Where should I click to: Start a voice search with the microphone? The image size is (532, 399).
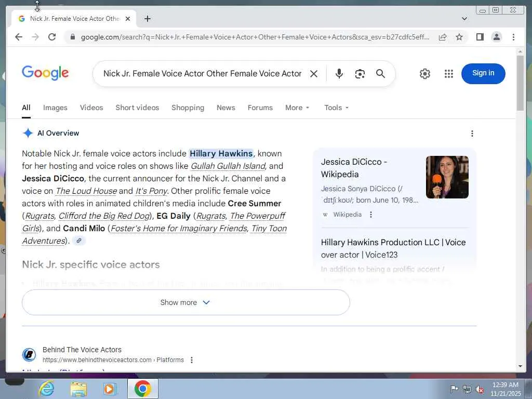pos(339,74)
